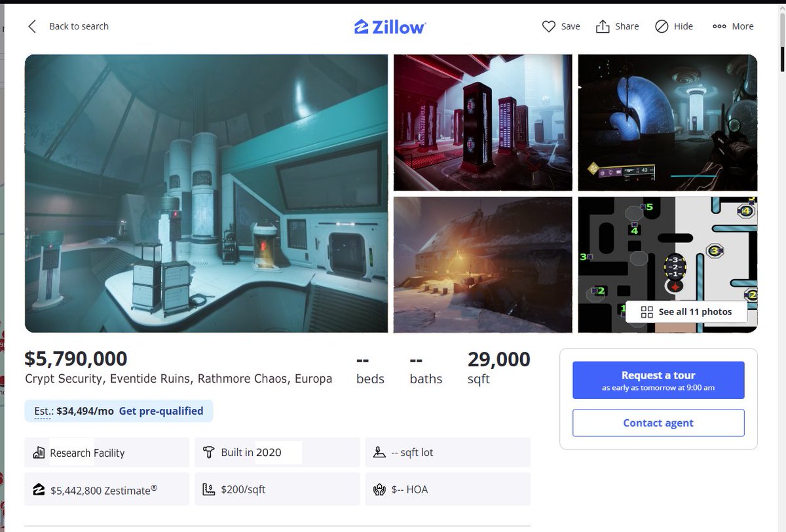Click the price per sqft icon
The image size is (786, 532).
click(x=209, y=489)
